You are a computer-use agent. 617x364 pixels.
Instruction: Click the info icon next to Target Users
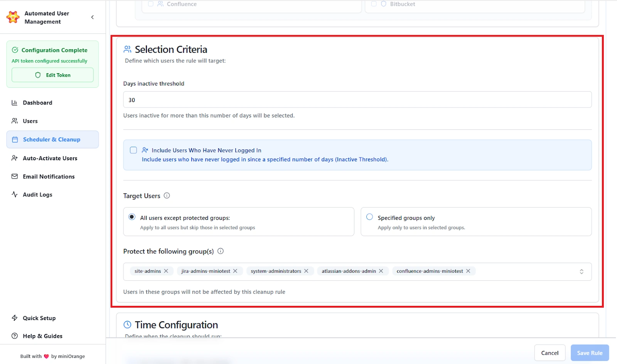167,195
